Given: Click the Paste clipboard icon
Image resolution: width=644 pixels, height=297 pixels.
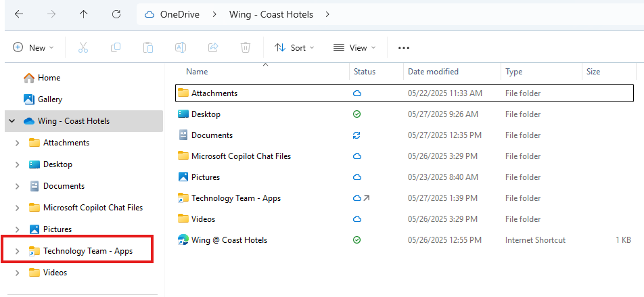Looking at the screenshot, I should [x=147, y=47].
